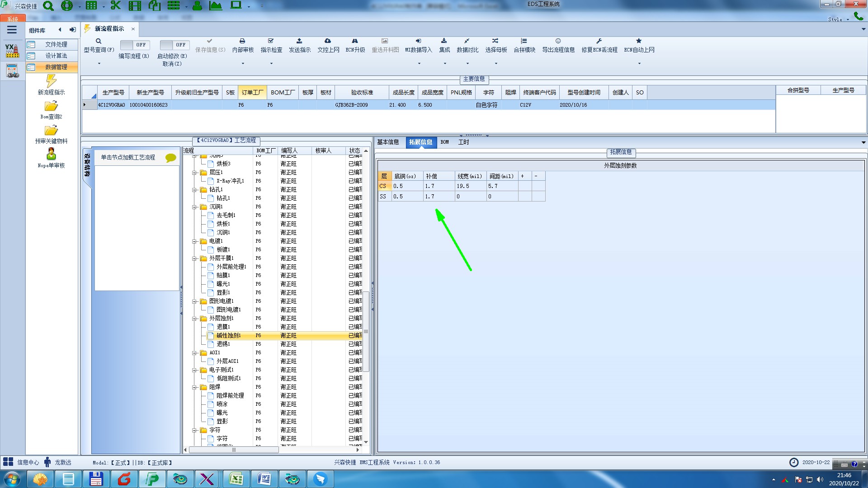This screenshot has width=868, height=488.
Task: Click the yellow speech bubble icon
Action: point(171,158)
